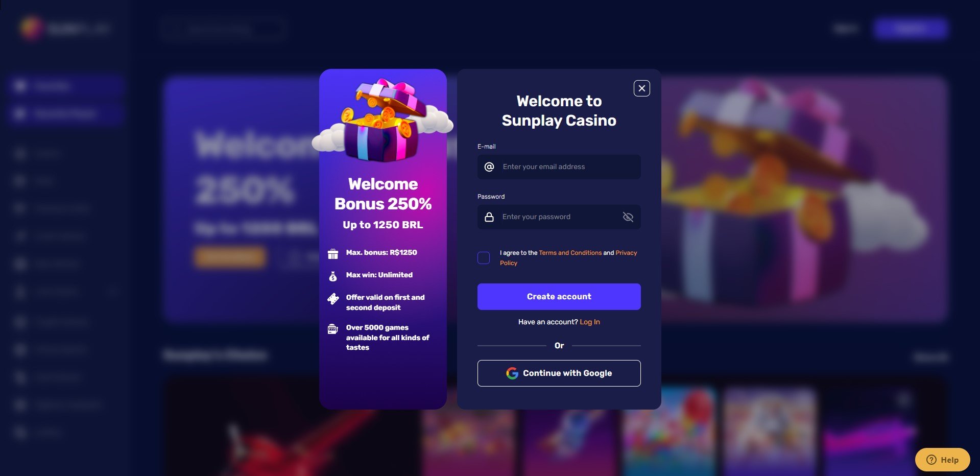
Task: Close the Sunplay Casino signup dialog
Action: click(641, 88)
